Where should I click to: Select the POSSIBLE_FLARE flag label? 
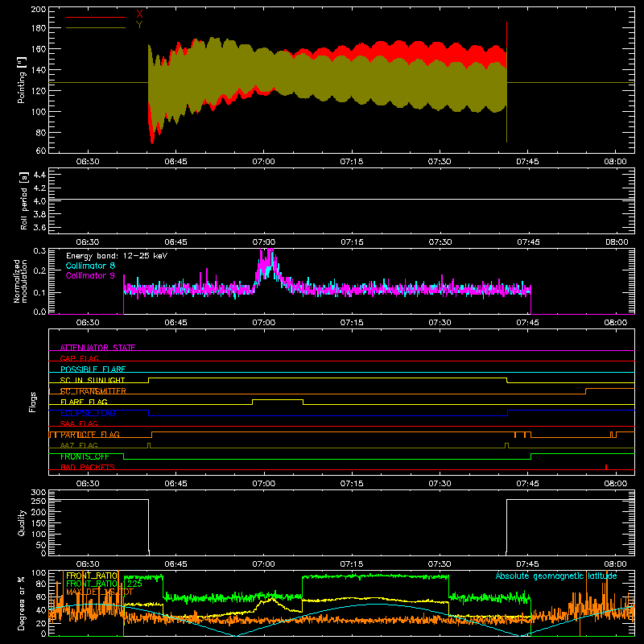93,369
